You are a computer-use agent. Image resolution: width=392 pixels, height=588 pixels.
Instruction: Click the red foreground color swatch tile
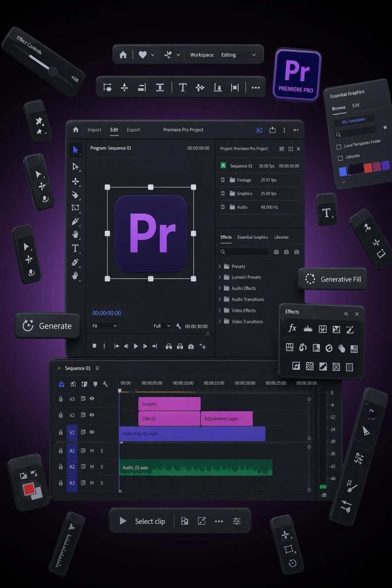coord(29,489)
